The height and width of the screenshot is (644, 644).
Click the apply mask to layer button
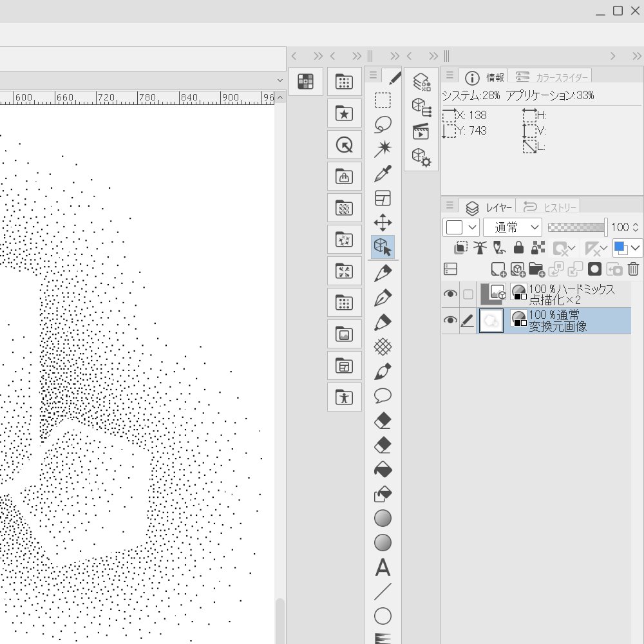click(614, 269)
